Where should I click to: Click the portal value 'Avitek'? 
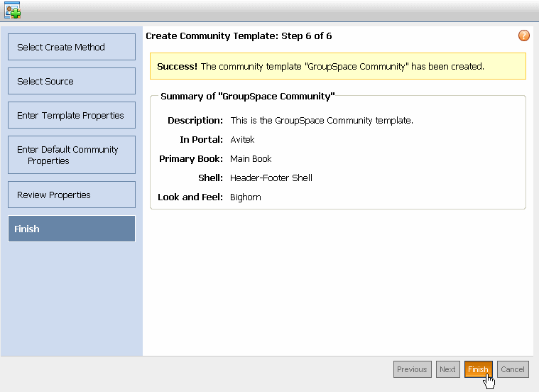(242, 140)
